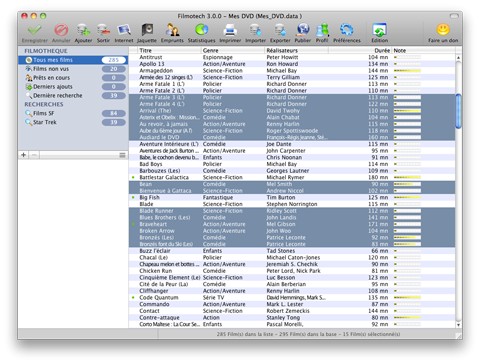Click the Fantastique genre cell
Screen dimensions: 480x364
(218, 197)
